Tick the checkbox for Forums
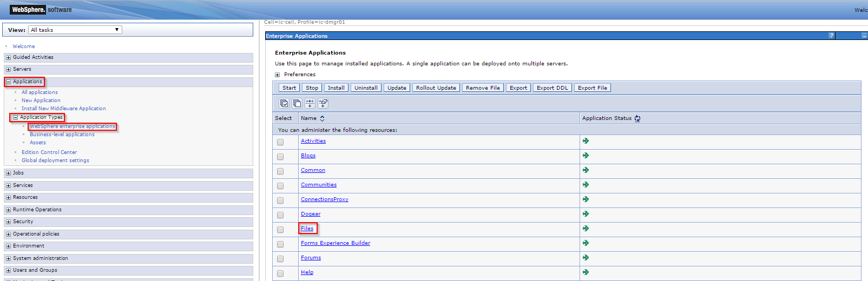The height and width of the screenshot is (281, 868). pyautogui.click(x=280, y=259)
